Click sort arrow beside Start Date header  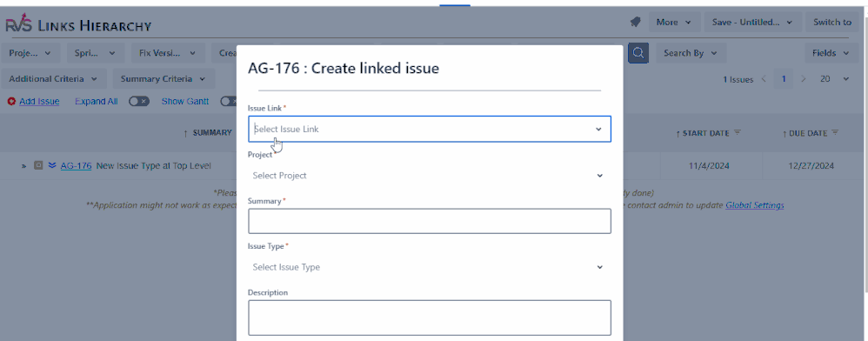point(678,133)
